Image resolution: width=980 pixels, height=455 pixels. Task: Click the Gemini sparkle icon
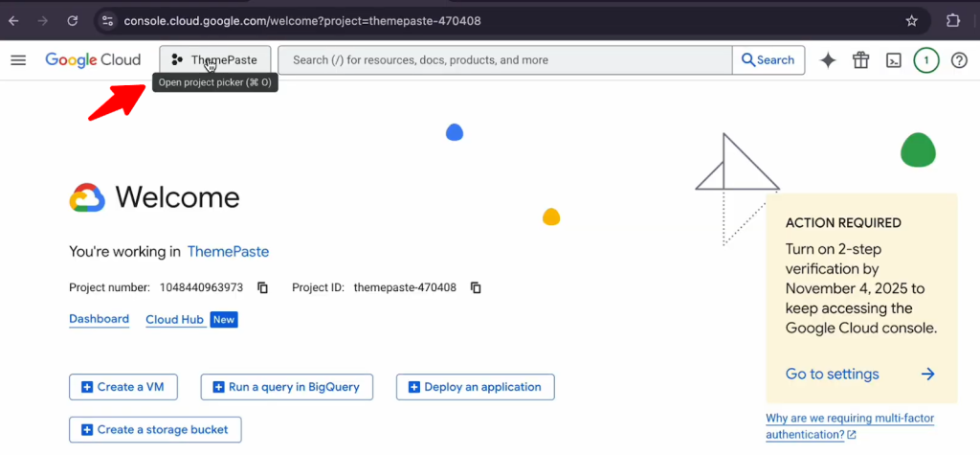[x=828, y=60]
